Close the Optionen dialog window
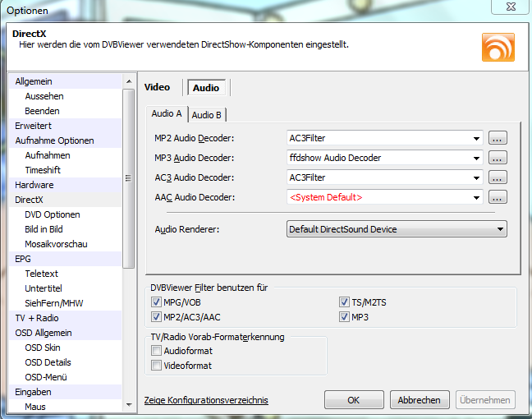Screen dimensions: 532x419 [511, 7]
